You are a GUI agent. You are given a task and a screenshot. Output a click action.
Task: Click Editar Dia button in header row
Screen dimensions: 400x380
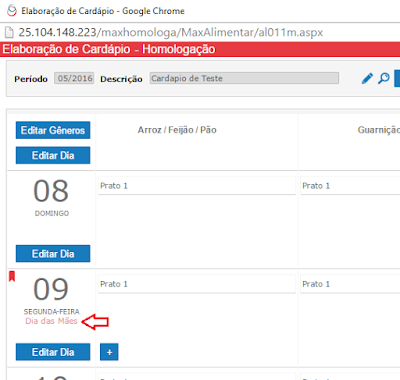click(x=53, y=155)
